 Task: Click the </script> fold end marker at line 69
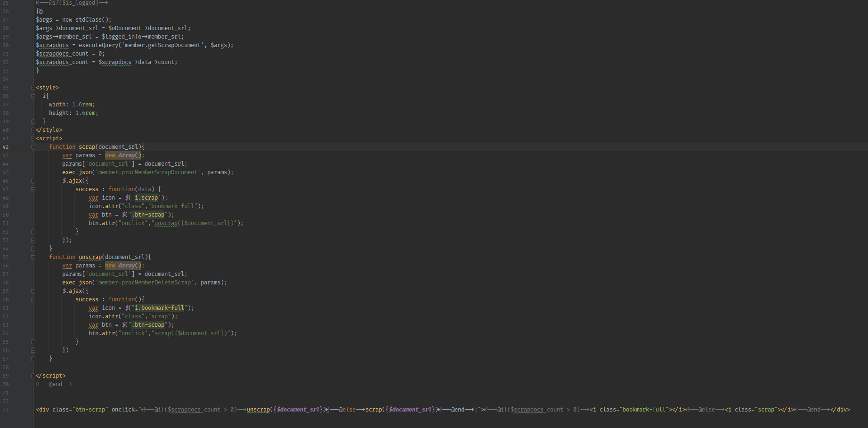[x=33, y=376]
